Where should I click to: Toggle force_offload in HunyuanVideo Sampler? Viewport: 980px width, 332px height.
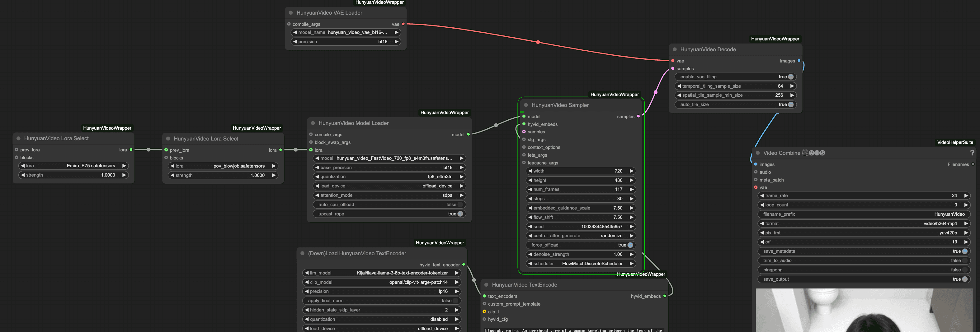[581, 245]
